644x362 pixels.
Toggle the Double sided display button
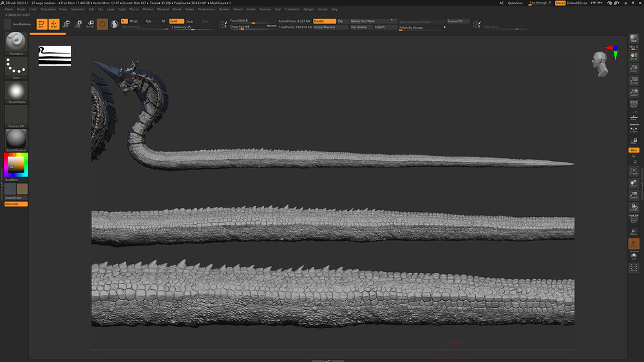[x=324, y=21]
